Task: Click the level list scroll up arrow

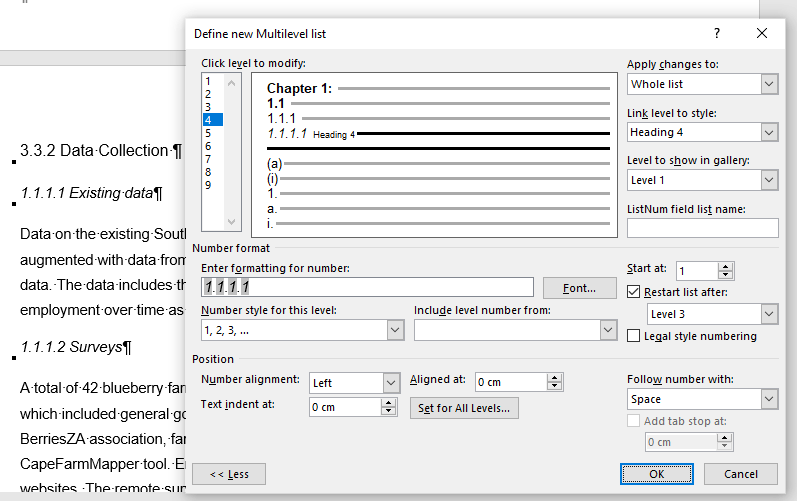Action: point(232,83)
